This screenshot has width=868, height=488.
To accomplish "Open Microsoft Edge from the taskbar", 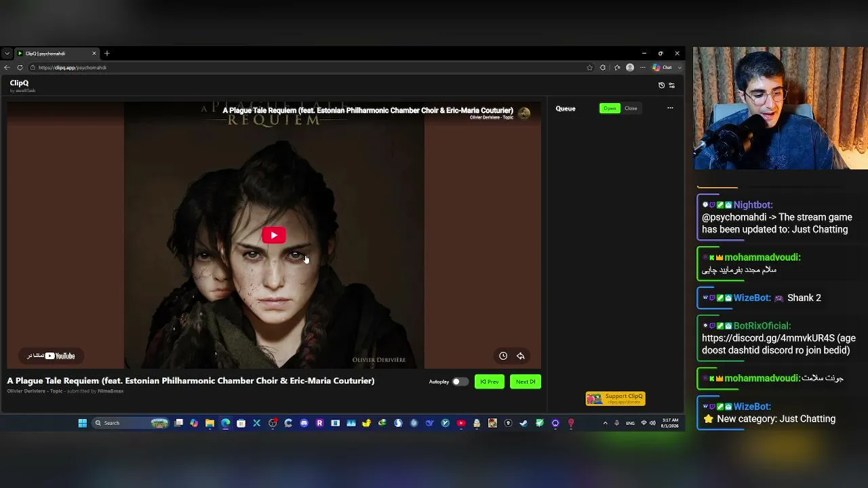I will tap(225, 423).
